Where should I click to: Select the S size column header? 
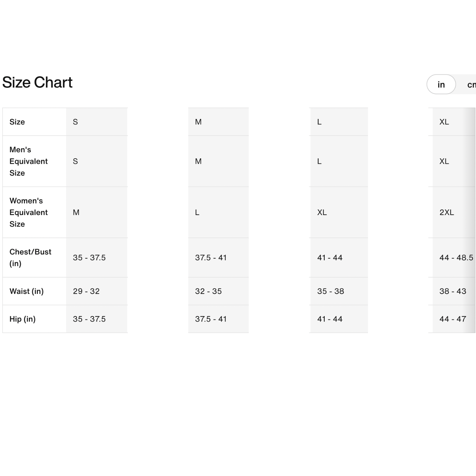coord(76,122)
